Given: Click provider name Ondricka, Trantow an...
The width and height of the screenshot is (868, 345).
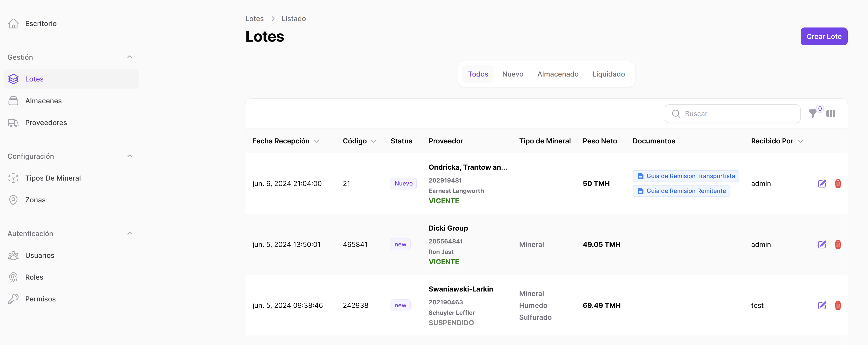Looking at the screenshot, I should (x=467, y=167).
